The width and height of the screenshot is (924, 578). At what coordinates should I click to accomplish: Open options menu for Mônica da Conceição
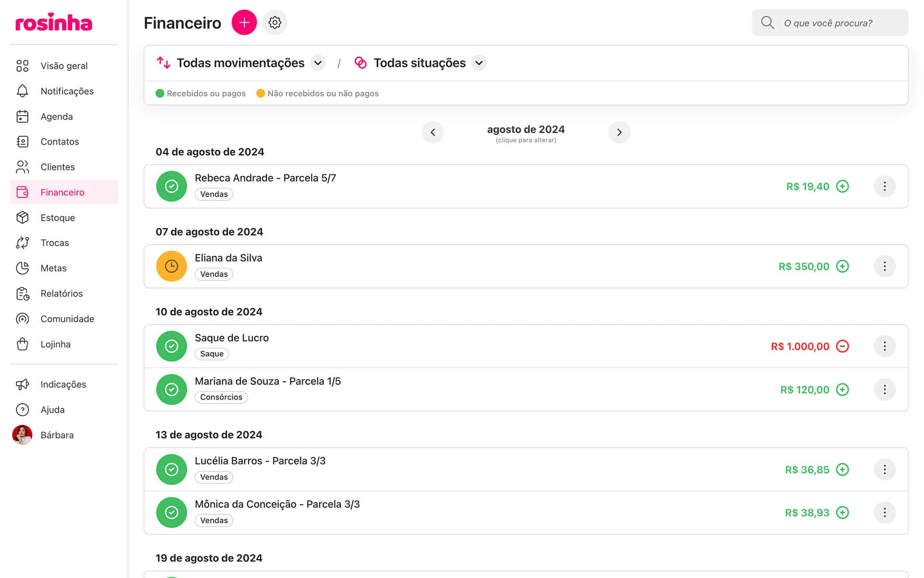tap(884, 512)
